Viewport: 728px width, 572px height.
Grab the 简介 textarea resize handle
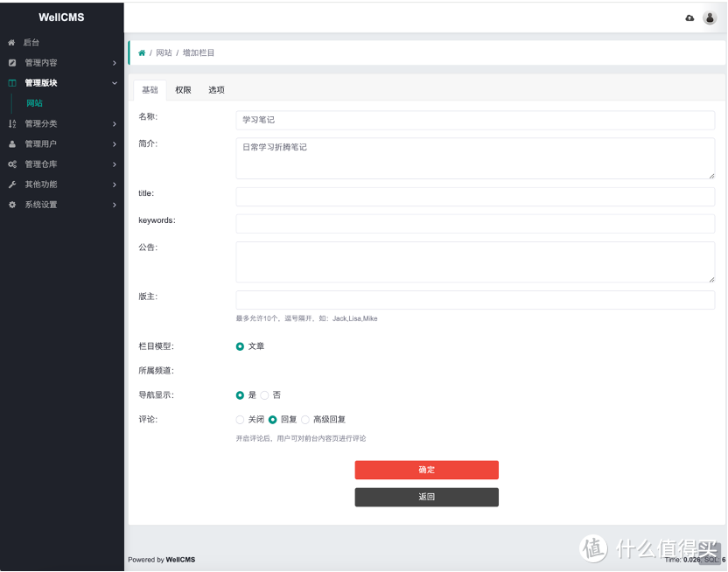[711, 176]
